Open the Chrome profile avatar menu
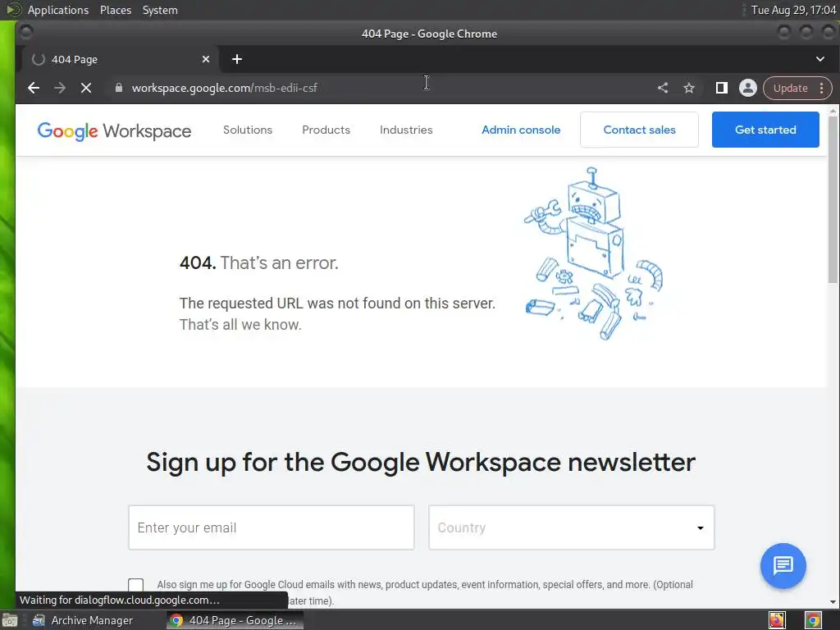 click(748, 88)
